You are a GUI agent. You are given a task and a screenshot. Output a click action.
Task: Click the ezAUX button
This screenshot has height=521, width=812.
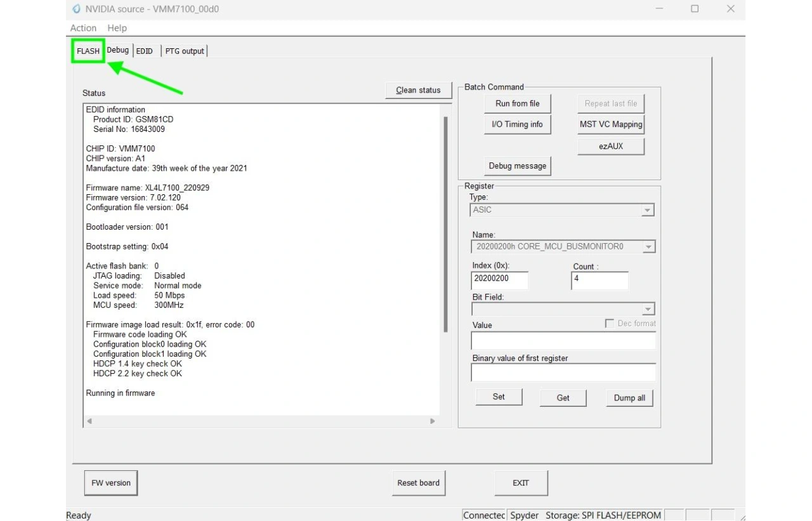[x=610, y=146]
